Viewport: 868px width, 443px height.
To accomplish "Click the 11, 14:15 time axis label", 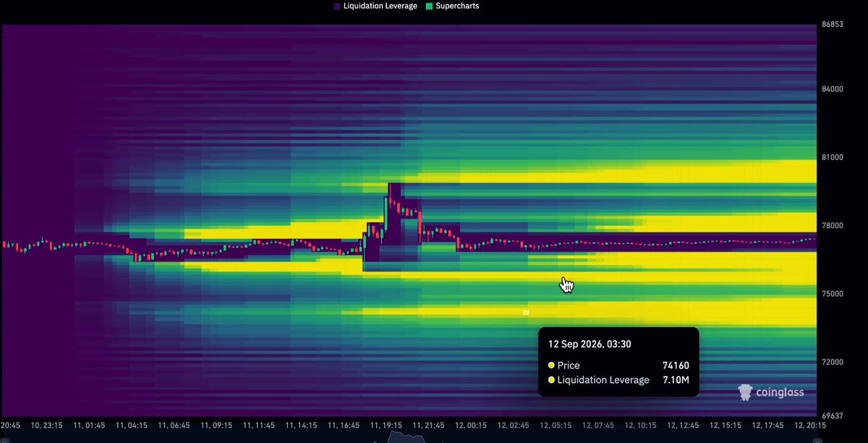I will point(302,426).
